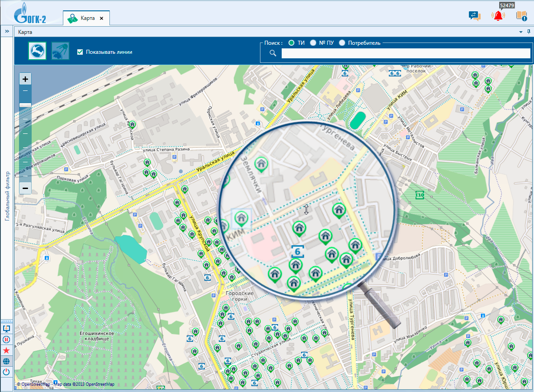Zoom in with the plus button
Image resolution: width=534 pixels, height=392 pixels.
tap(25, 79)
